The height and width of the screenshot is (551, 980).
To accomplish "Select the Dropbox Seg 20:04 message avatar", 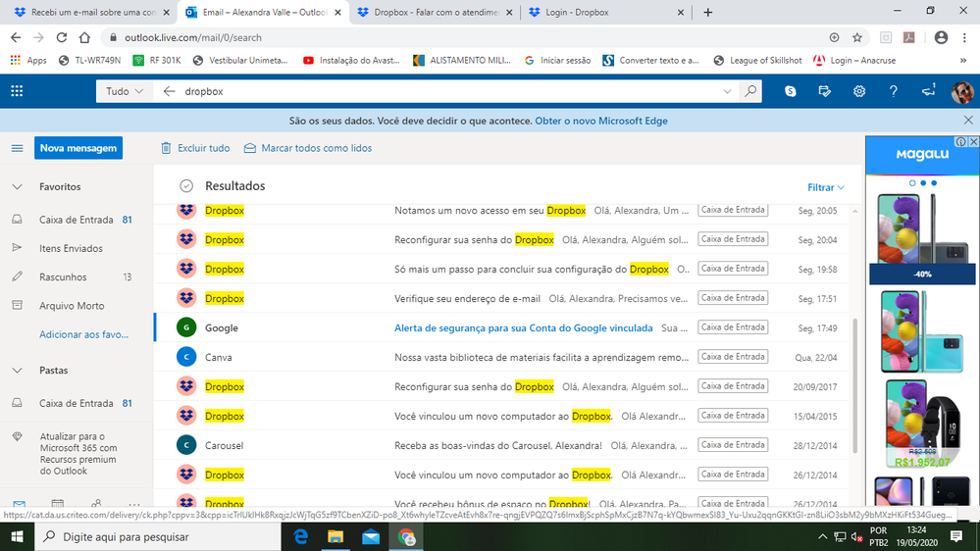I will click(x=186, y=239).
